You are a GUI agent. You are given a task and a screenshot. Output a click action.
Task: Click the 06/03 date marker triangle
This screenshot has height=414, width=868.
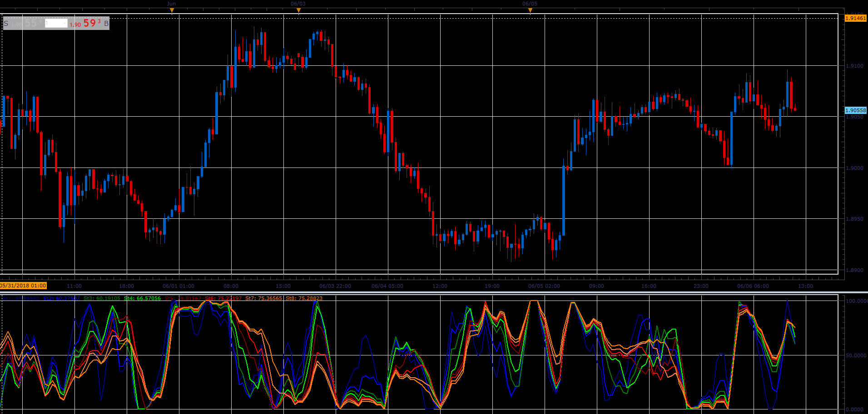pos(298,10)
